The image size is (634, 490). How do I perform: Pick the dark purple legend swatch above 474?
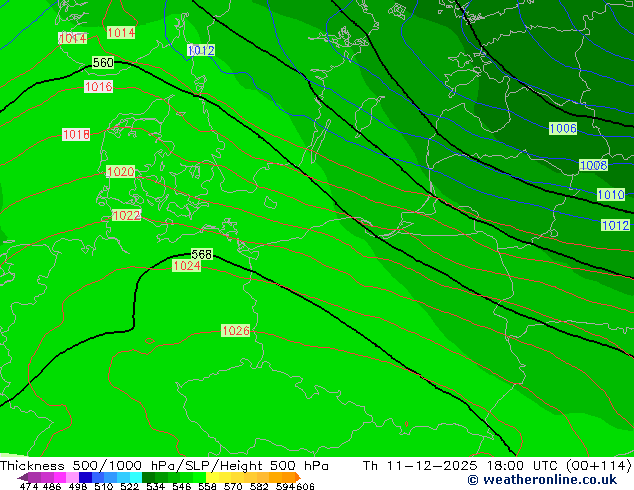coord(34,477)
